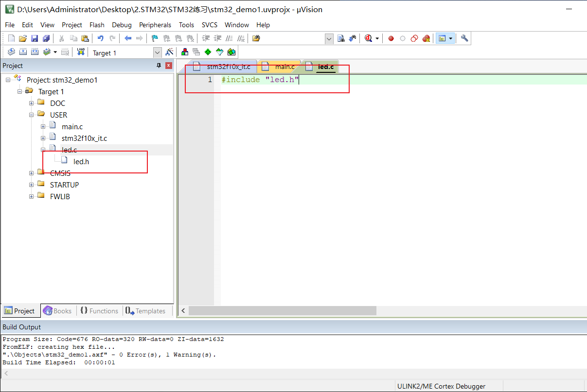Download to flash with LOAD icon

click(x=81, y=52)
